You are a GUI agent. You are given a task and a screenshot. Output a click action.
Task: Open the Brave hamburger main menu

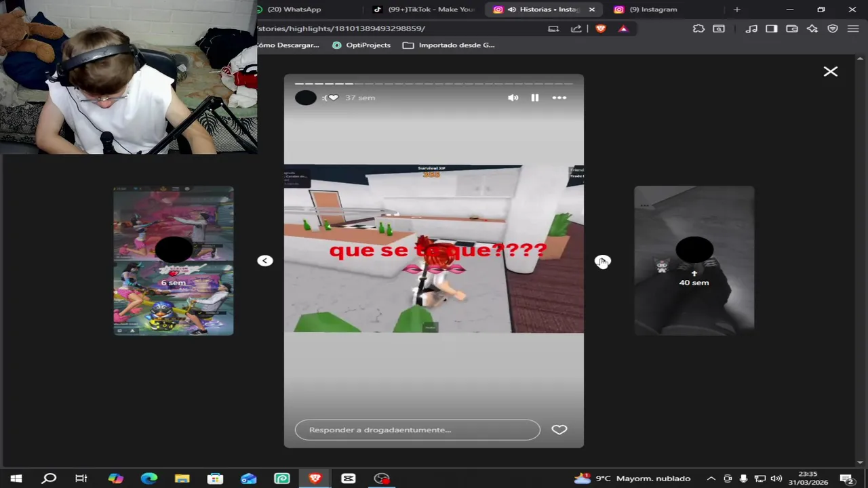click(x=853, y=28)
